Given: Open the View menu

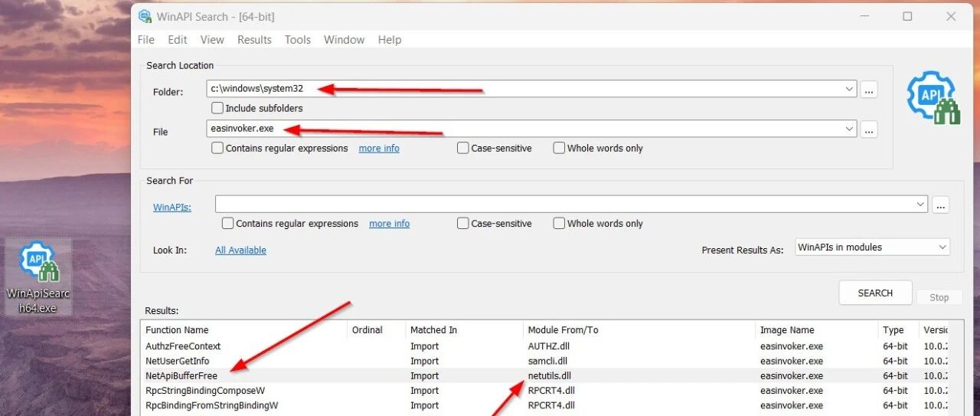Looking at the screenshot, I should pyautogui.click(x=212, y=40).
